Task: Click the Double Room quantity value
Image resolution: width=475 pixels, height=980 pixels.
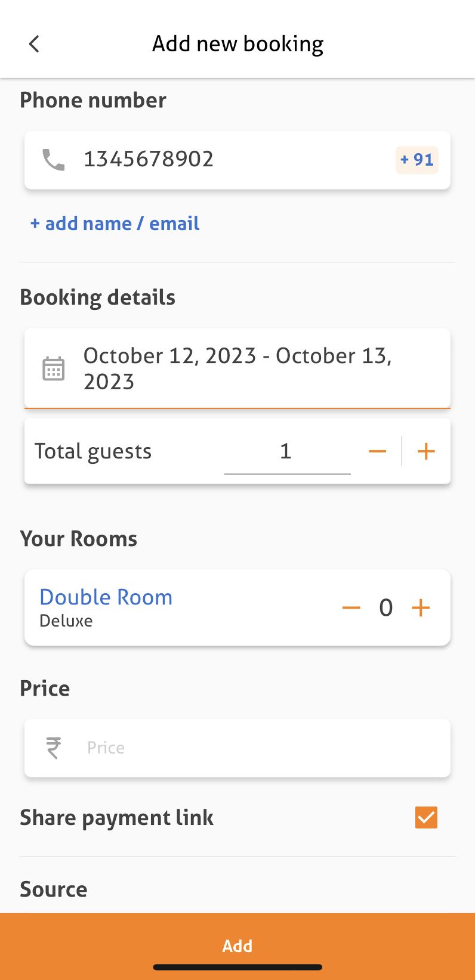Action: click(x=386, y=607)
